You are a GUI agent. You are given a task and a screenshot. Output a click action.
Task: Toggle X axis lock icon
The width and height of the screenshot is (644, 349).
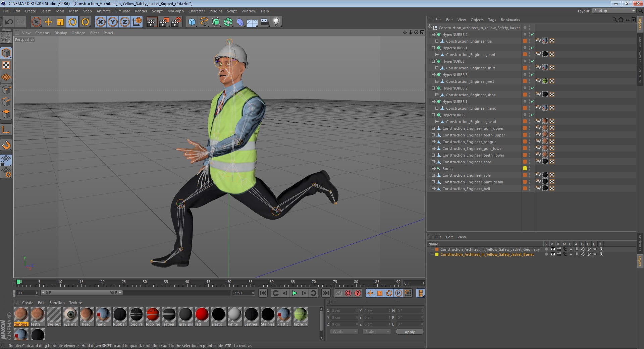pyautogui.click(x=100, y=22)
